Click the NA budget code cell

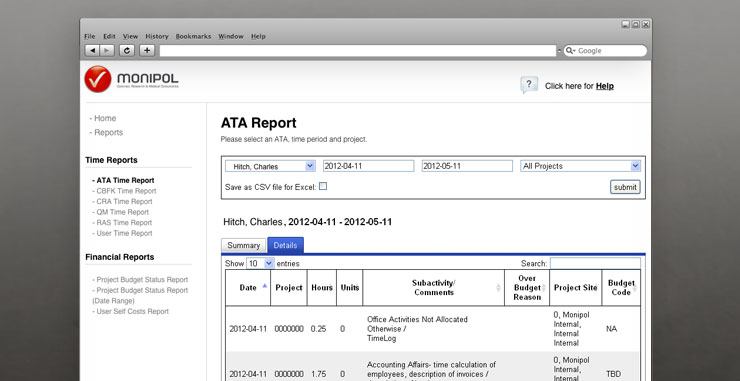tap(612, 329)
